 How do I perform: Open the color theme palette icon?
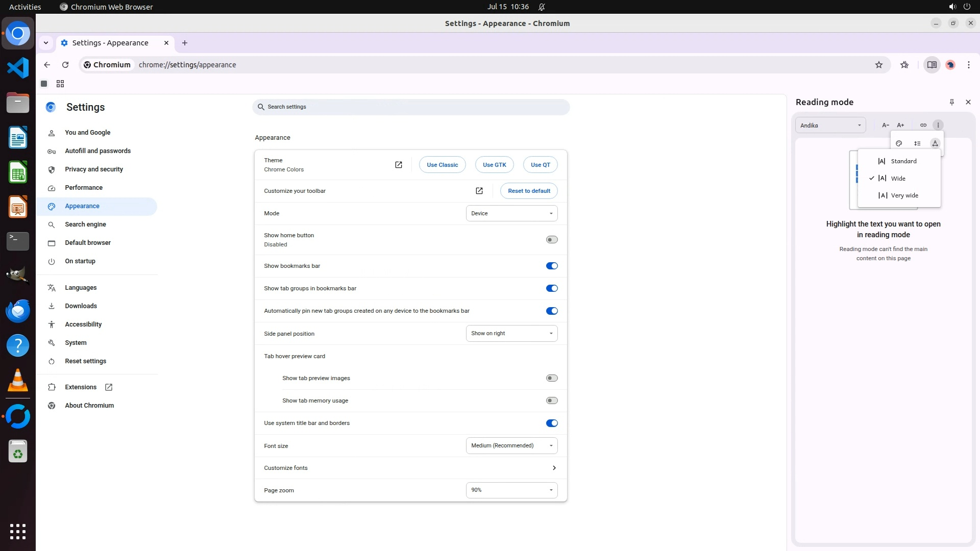point(899,143)
